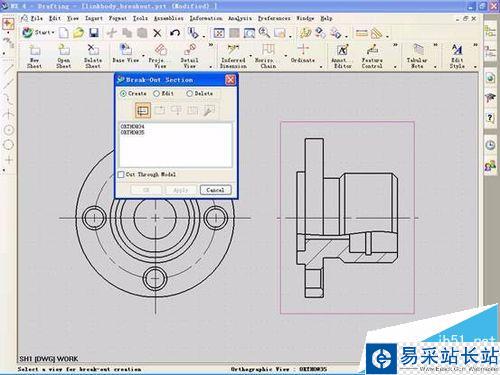Open the Start dropdown menu
The image size is (500, 375).
37,33
